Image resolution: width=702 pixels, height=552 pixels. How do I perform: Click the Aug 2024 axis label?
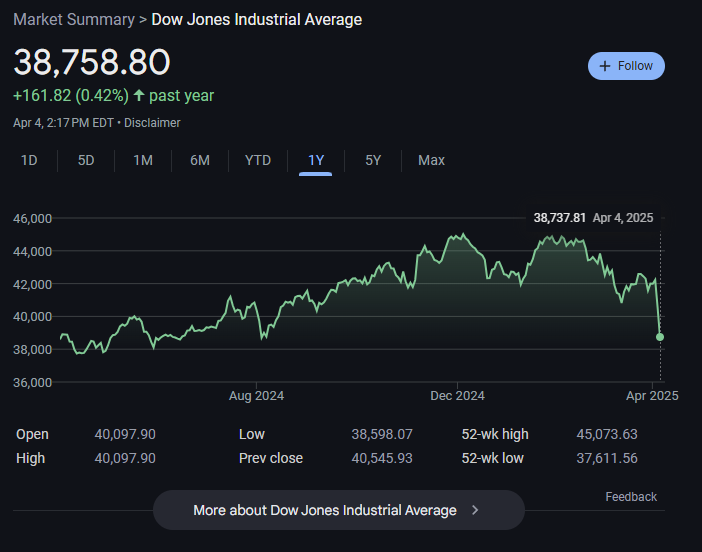[x=256, y=396]
